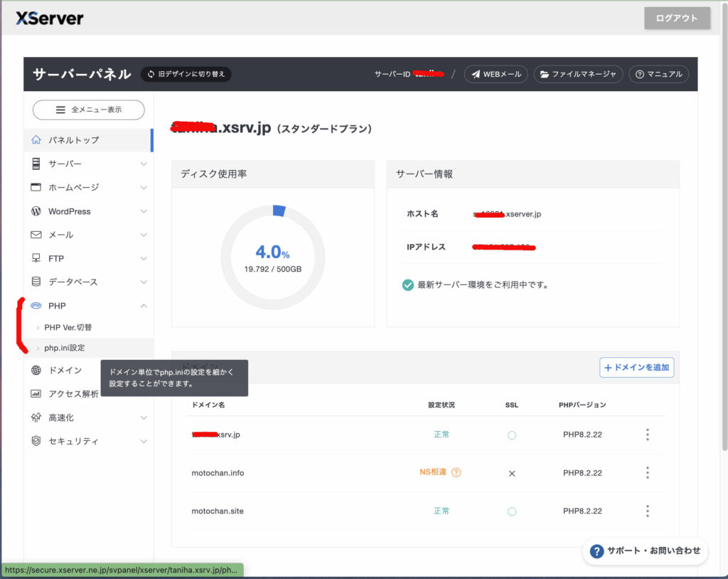Click the 4.0% disk usage gauge
Image resolution: width=728 pixels, height=579 pixels.
(272, 257)
